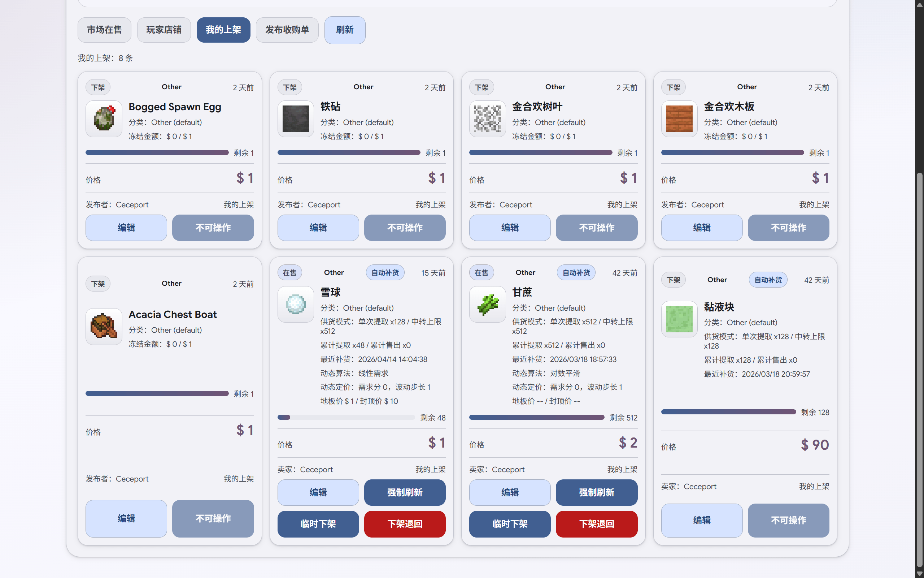Click the 甘蔗 sugar cane item icon
924x578 pixels.
[x=487, y=304]
